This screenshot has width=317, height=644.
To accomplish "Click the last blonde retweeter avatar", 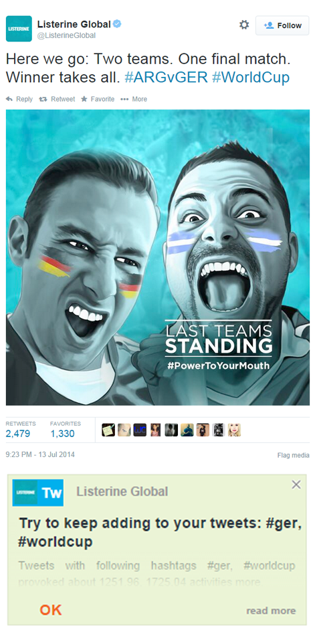I will pyautogui.click(x=234, y=430).
